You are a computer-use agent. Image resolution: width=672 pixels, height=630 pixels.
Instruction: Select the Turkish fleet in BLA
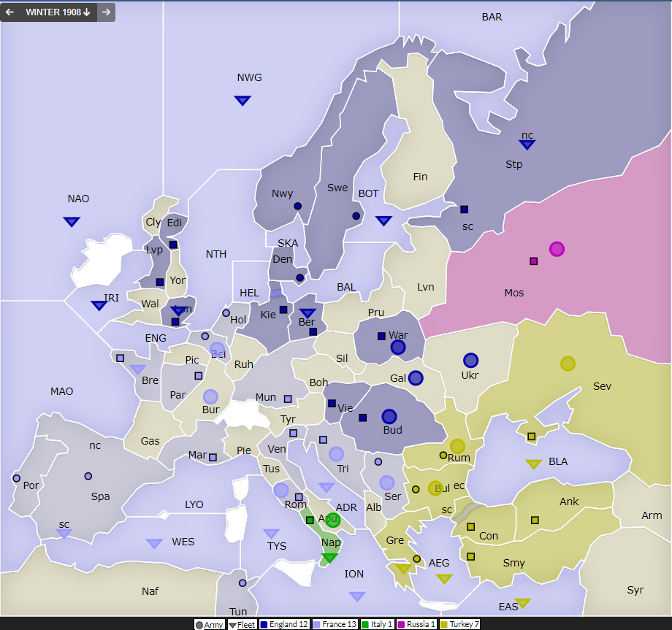pyautogui.click(x=533, y=464)
